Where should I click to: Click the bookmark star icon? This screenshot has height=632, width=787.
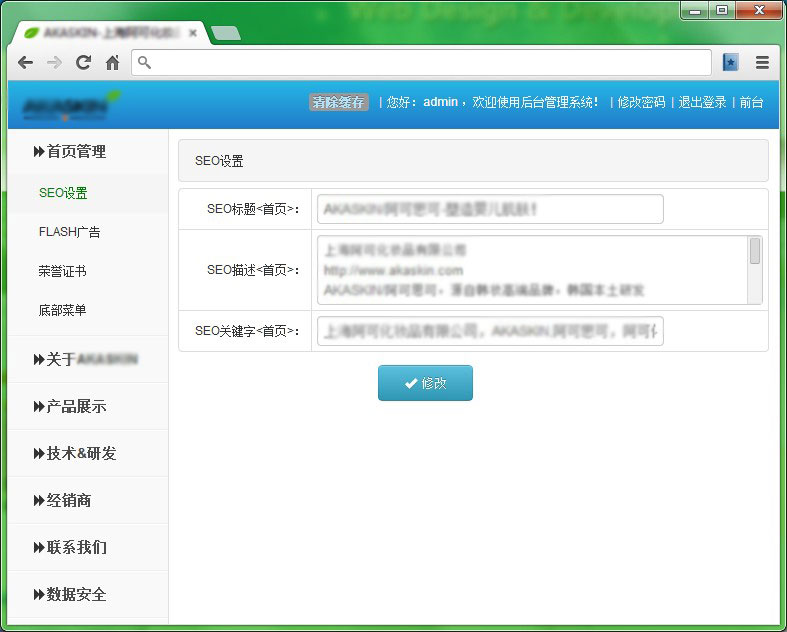coord(730,62)
